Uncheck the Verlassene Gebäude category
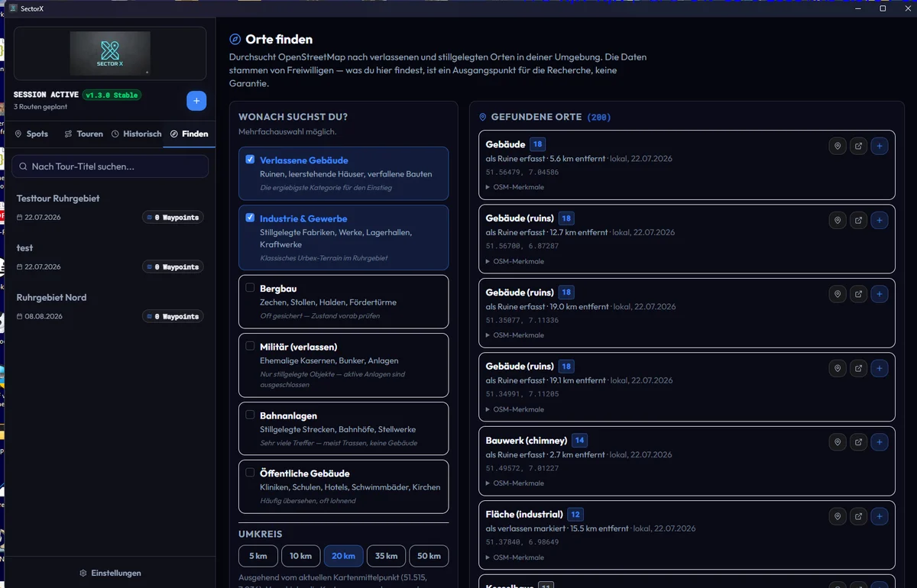Screen dimensions: 917x588 (250, 160)
